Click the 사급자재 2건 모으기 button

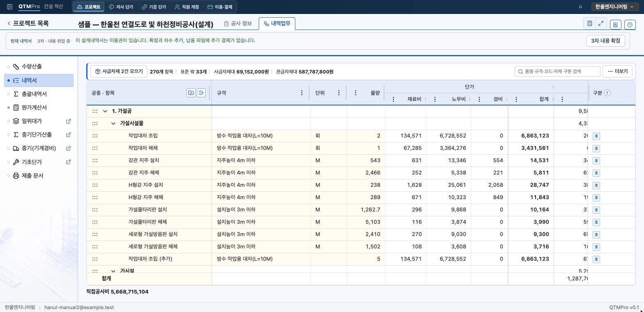point(119,71)
